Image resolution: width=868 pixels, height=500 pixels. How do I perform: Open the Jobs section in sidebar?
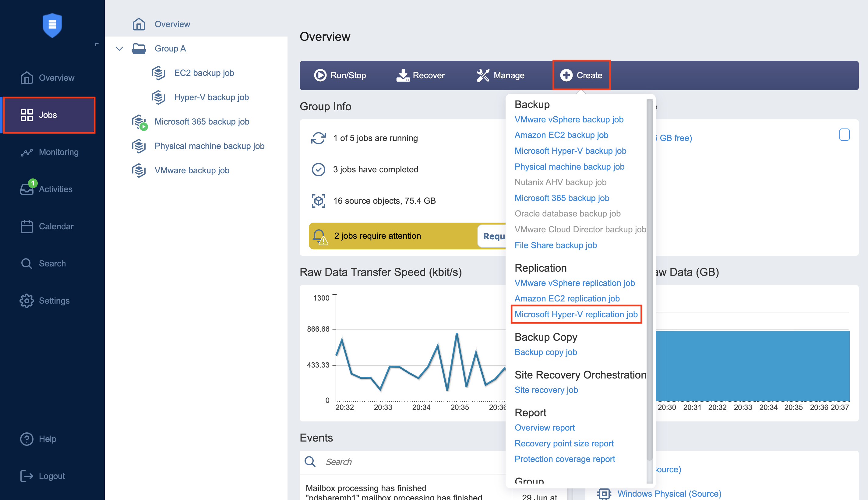click(x=49, y=115)
